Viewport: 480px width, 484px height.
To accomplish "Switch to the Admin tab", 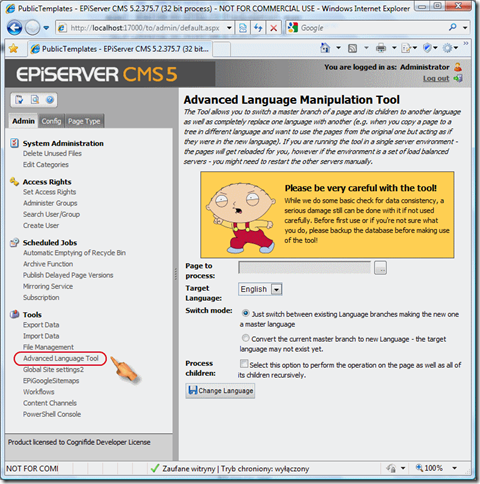I will (x=23, y=121).
